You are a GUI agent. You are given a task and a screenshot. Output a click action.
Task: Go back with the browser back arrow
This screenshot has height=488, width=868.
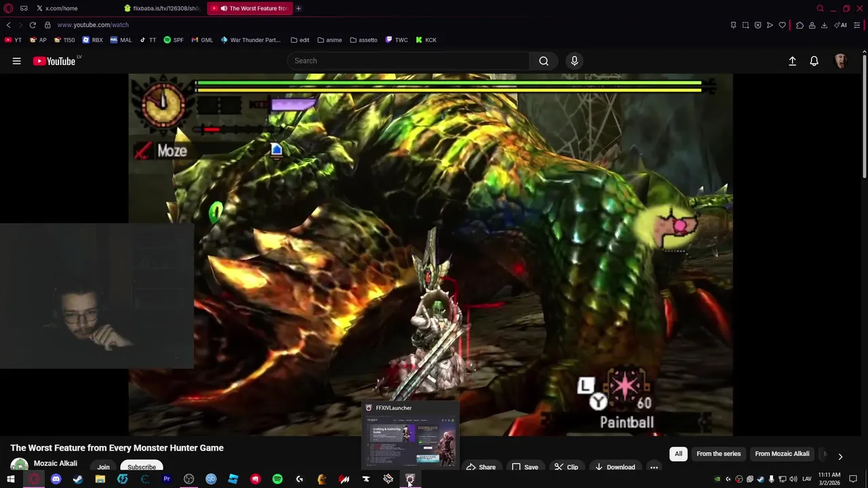pyautogui.click(x=8, y=25)
